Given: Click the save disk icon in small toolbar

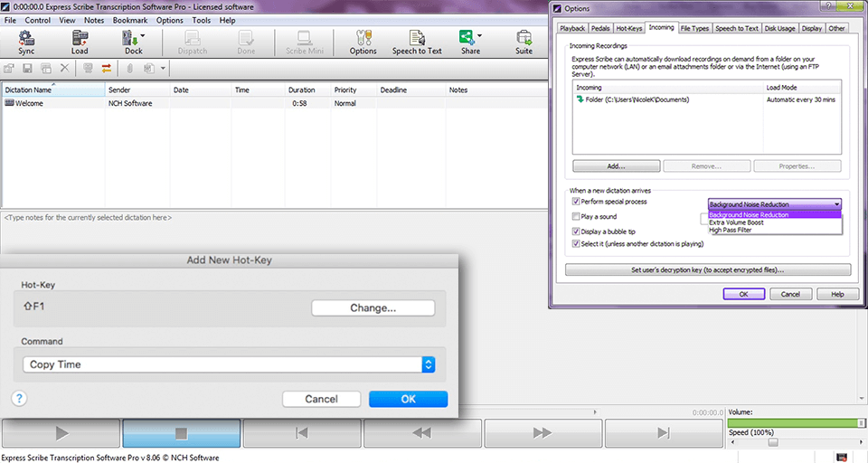Looking at the screenshot, I should (x=27, y=69).
